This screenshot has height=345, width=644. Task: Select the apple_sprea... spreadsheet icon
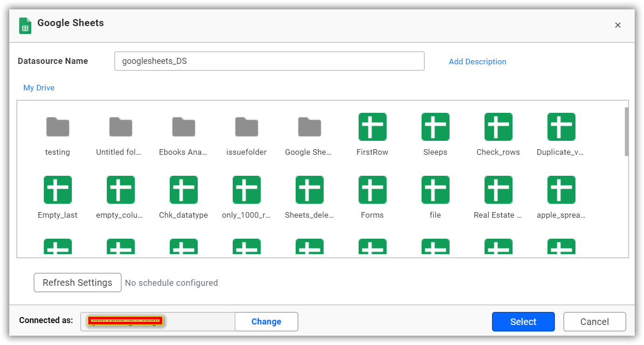coord(561,190)
